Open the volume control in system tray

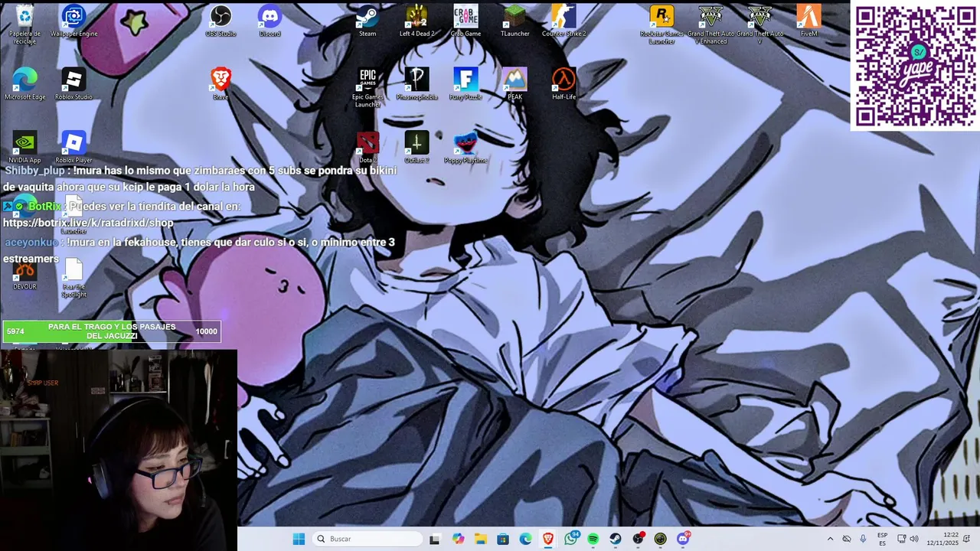[913, 539]
